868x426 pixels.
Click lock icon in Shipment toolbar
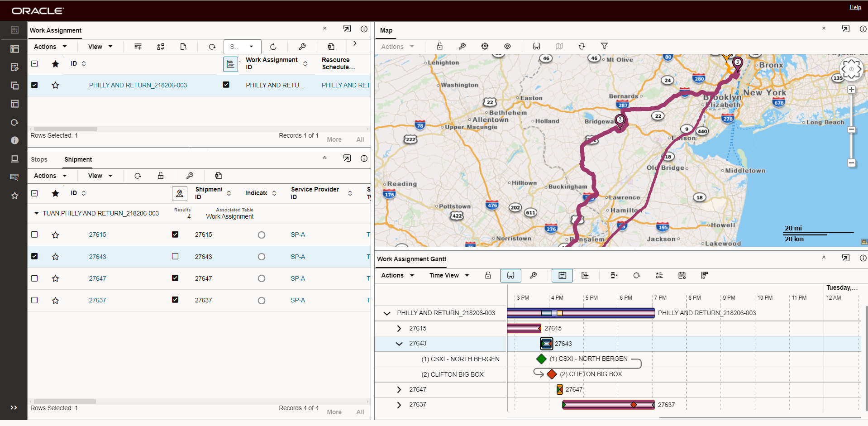tap(161, 176)
